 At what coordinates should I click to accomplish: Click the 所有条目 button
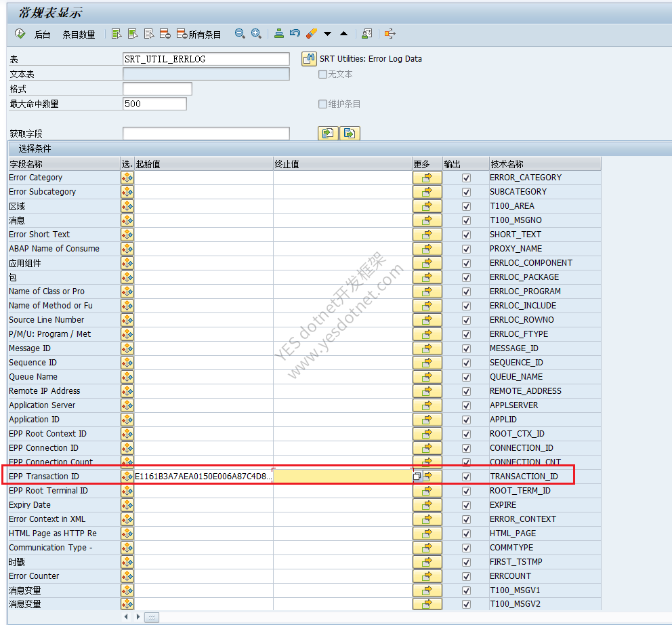pos(199,35)
